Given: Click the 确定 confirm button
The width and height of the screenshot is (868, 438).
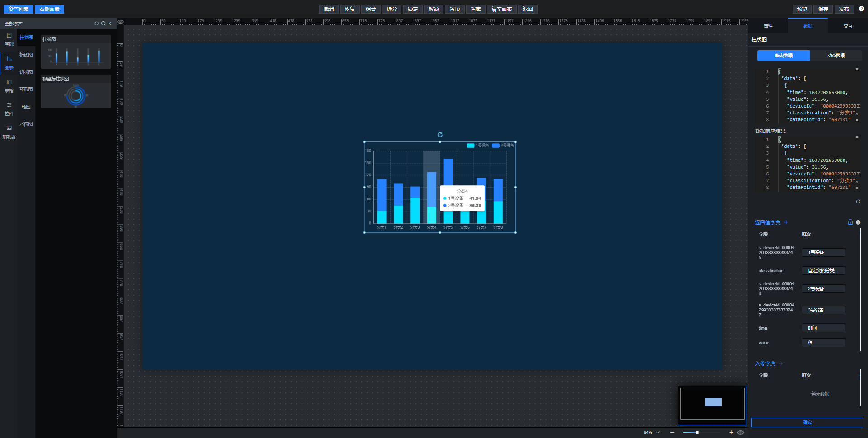Looking at the screenshot, I should click(807, 422).
